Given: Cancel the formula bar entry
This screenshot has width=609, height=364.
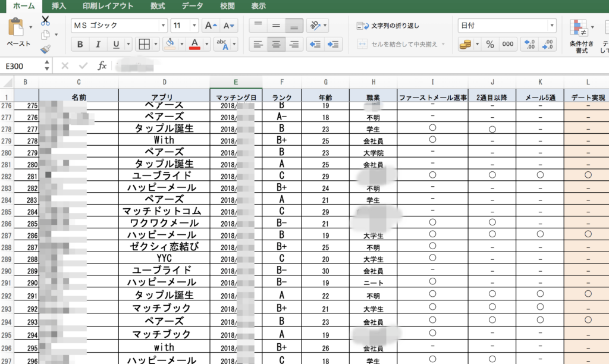Looking at the screenshot, I should 65,66.
